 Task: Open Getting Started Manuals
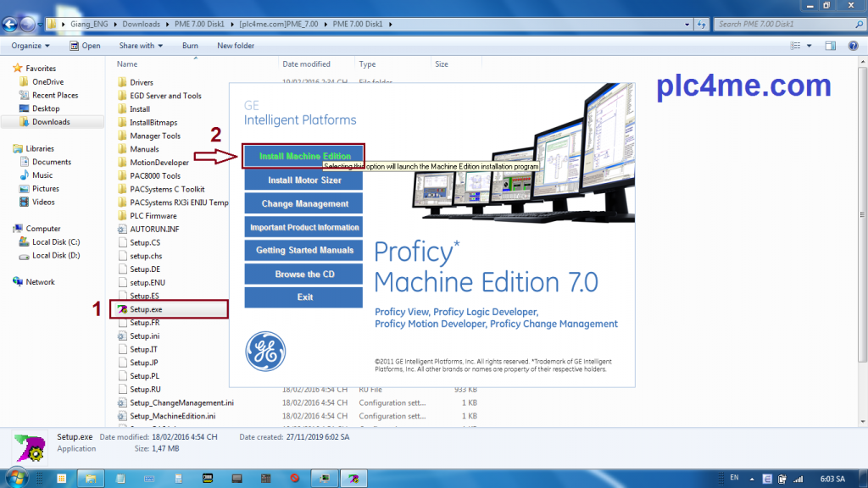303,250
